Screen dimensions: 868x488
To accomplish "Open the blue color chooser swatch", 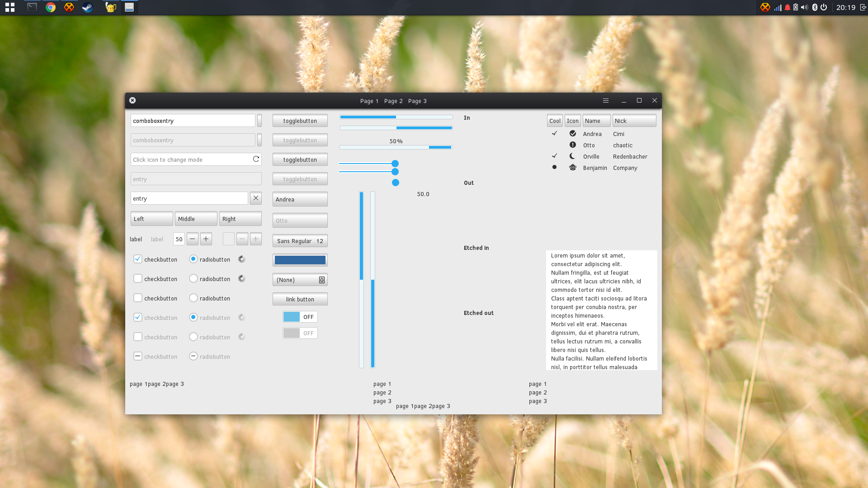I will pos(300,260).
